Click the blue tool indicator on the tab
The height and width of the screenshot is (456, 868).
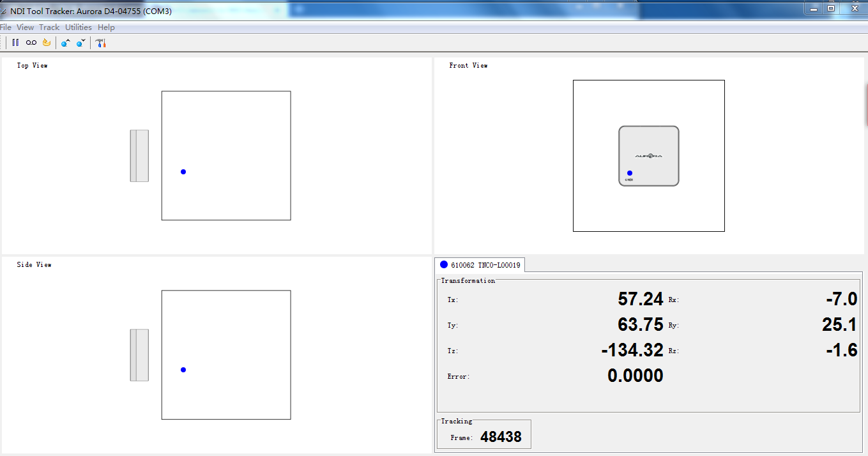coord(445,264)
